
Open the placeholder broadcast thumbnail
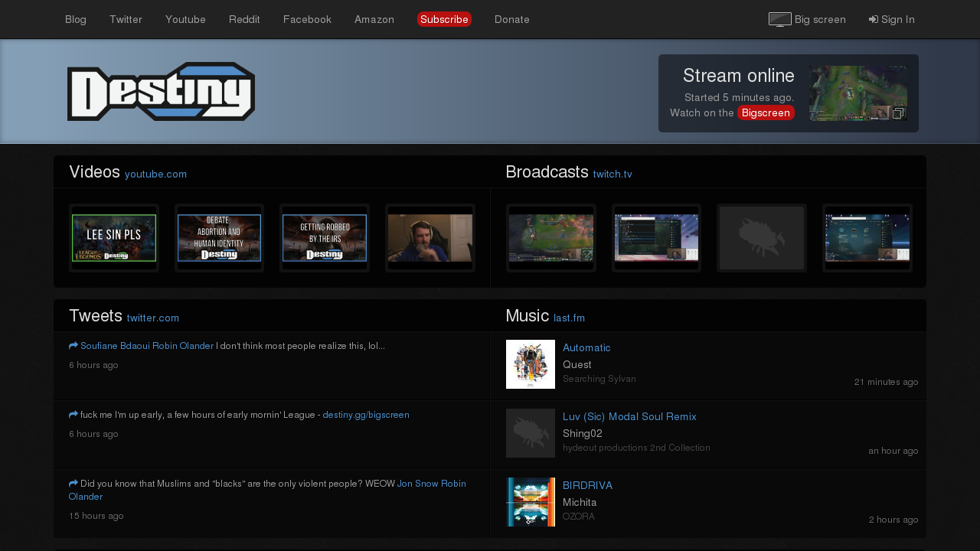pyautogui.click(x=762, y=238)
